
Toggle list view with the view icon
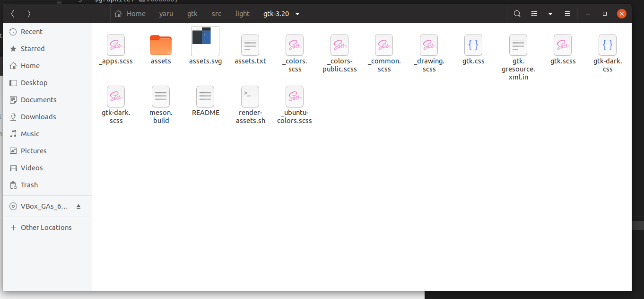pos(534,14)
